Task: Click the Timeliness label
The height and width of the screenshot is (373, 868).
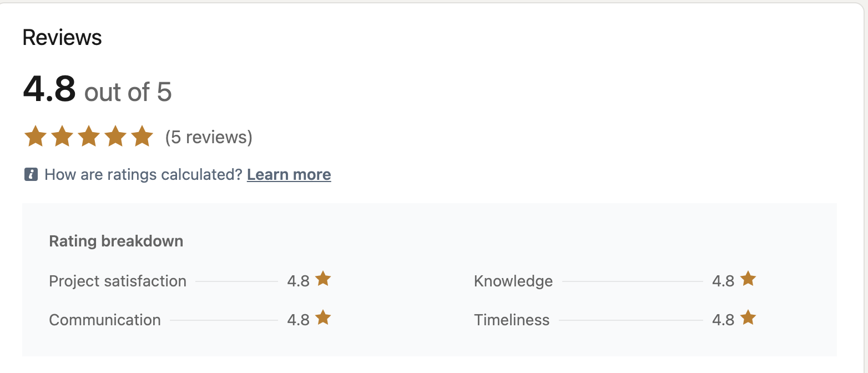Action: pyautogui.click(x=512, y=320)
